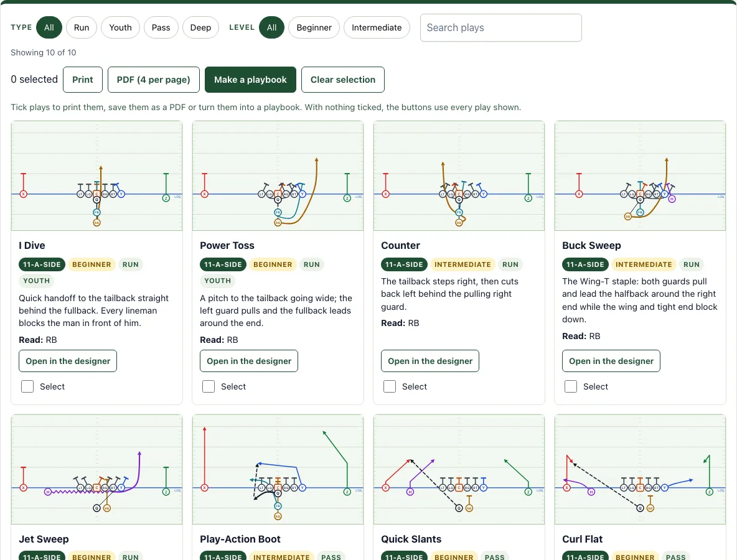Screen dimensions: 737x560
Task: Open the Play-Action Boot diagram thumbnail
Action: (x=278, y=469)
